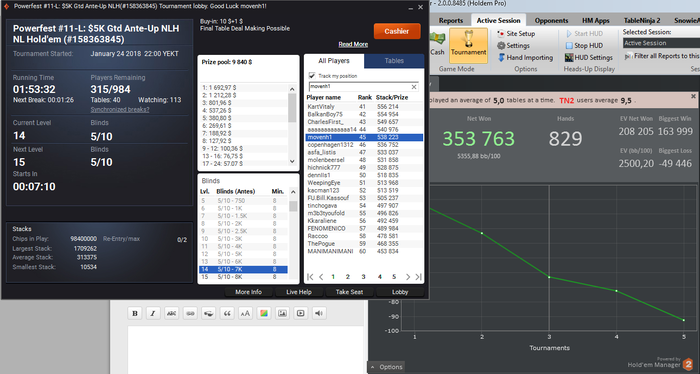Image resolution: width=700 pixels, height=374 pixels.
Task: Click scroll up arrow in prize list
Action: pyautogui.click(x=292, y=89)
